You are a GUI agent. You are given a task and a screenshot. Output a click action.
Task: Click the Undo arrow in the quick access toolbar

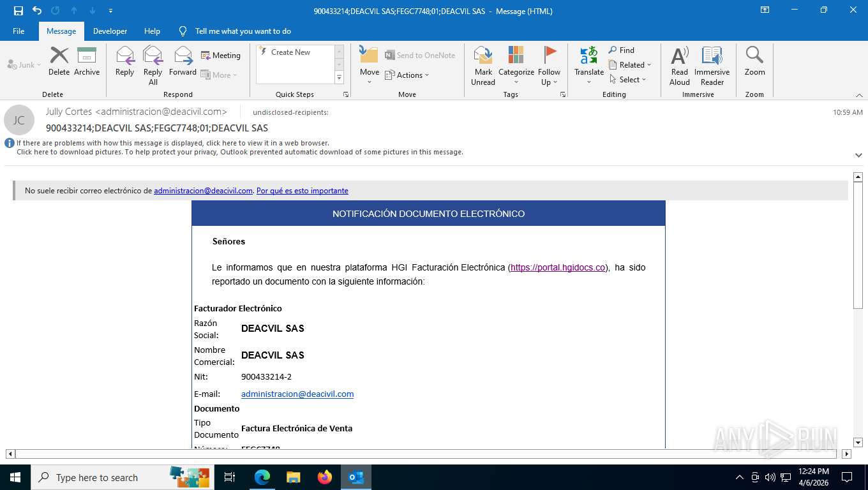coord(37,11)
